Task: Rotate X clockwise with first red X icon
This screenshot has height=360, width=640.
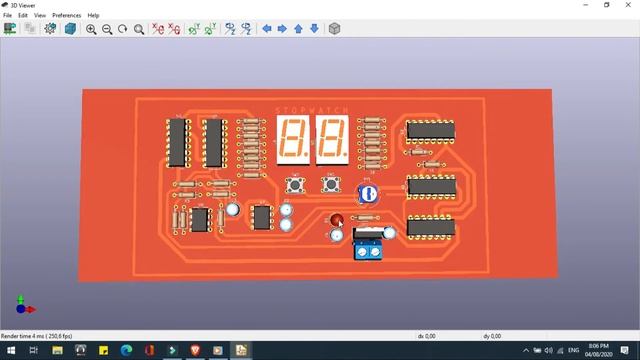Action: pos(158,29)
